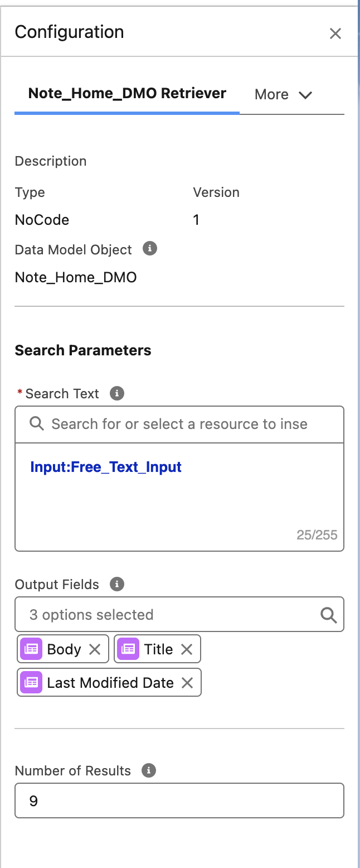360x868 pixels.
Task: Remove the Last Modified Date pill
Action: click(x=187, y=683)
